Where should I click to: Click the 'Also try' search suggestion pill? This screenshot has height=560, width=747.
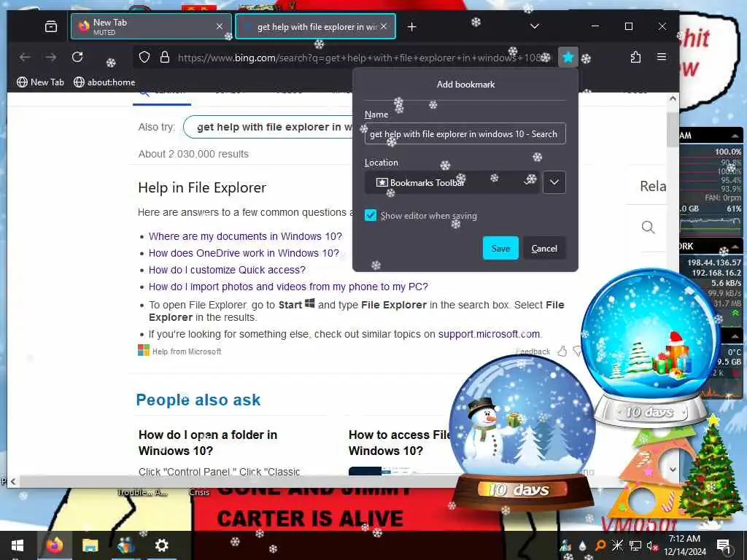(x=269, y=127)
